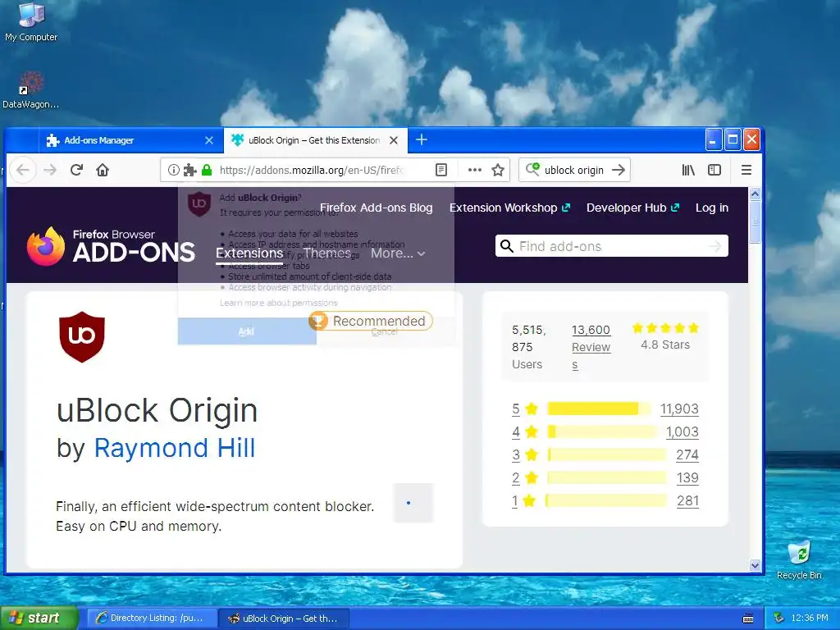Open the Recycle Bin icon
The height and width of the screenshot is (630, 840).
pyautogui.click(x=799, y=559)
